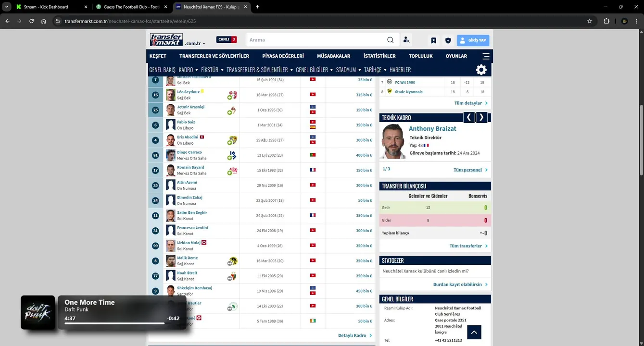The width and height of the screenshot is (644, 346).
Task: Click the shield plus icon in header
Action: point(448,40)
